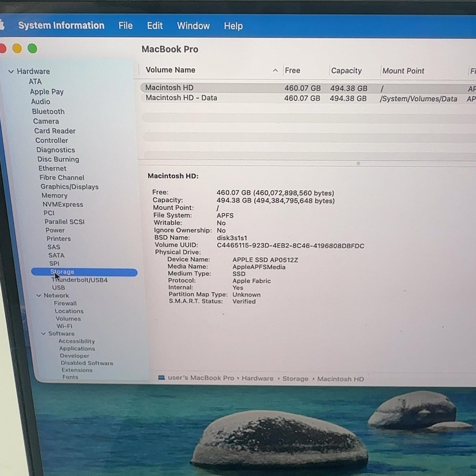Select the highlighted Storage item
The height and width of the screenshot is (476, 476).
coord(84,272)
